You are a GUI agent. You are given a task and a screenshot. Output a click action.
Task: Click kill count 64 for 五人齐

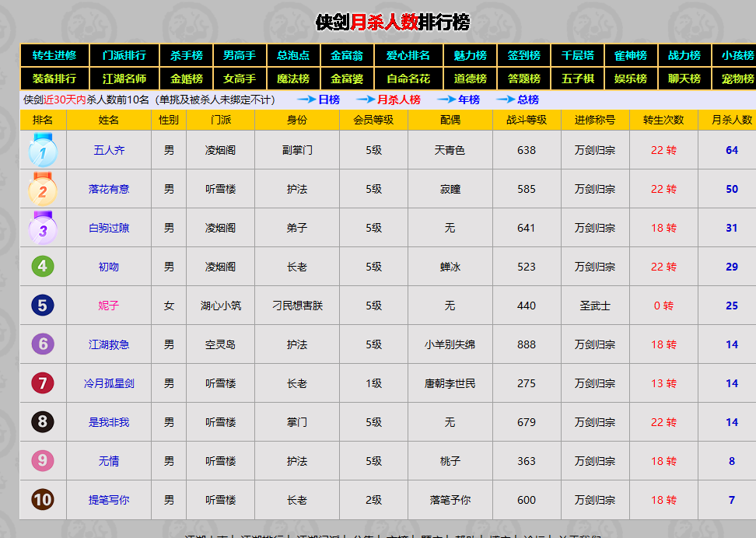tap(731, 150)
